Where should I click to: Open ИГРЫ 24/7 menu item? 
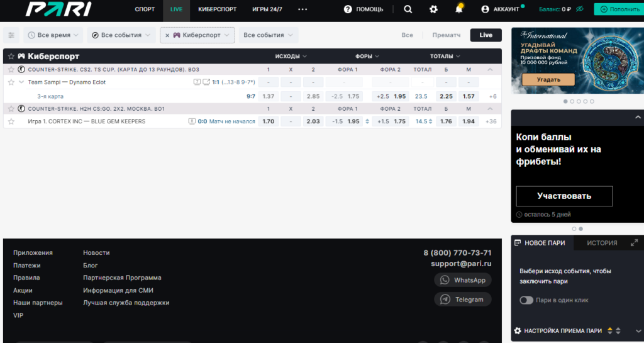(x=267, y=9)
